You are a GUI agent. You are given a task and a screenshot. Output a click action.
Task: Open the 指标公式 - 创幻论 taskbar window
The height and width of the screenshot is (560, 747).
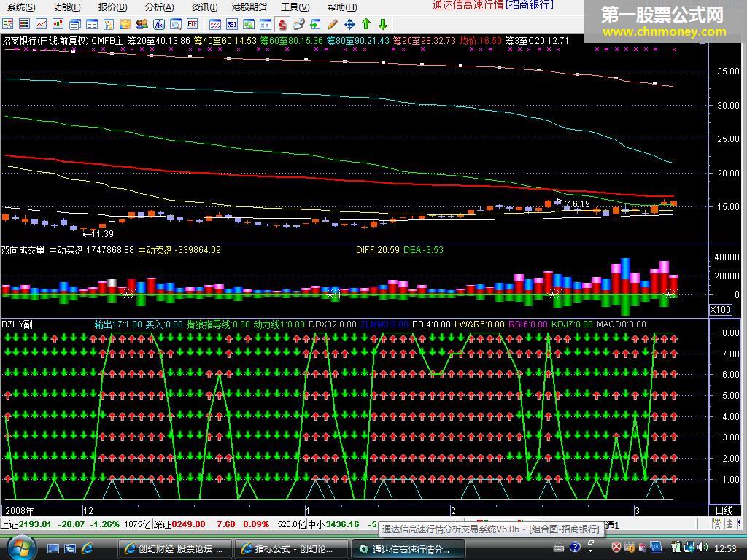coord(291,549)
